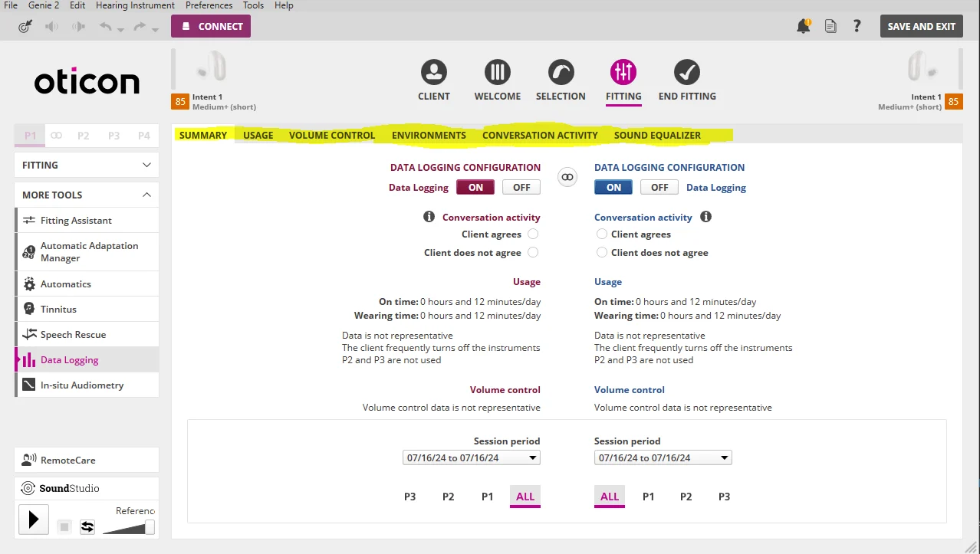The height and width of the screenshot is (554, 980).
Task: Select blue-side Client agrees radio button
Action: click(602, 234)
